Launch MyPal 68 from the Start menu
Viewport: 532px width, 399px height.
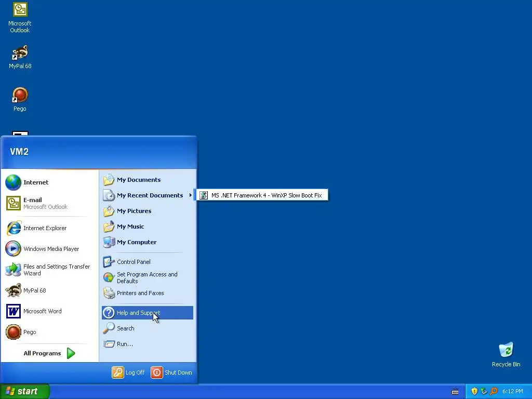[49, 290]
